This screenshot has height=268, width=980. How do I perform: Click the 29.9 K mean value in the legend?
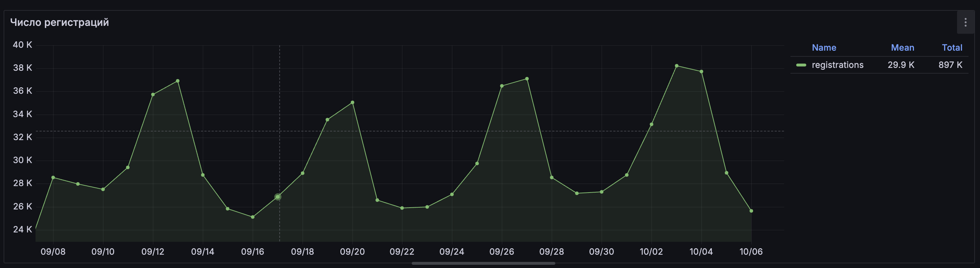901,65
